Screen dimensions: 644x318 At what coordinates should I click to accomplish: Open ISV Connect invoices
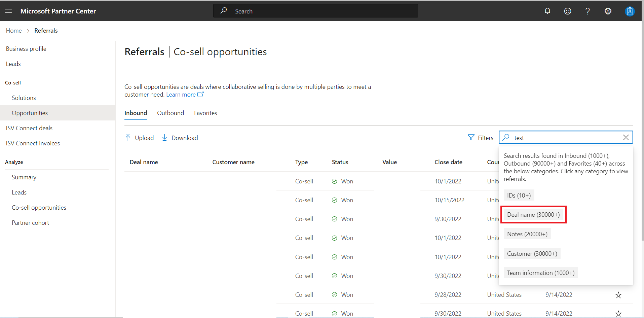click(x=33, y=143)
